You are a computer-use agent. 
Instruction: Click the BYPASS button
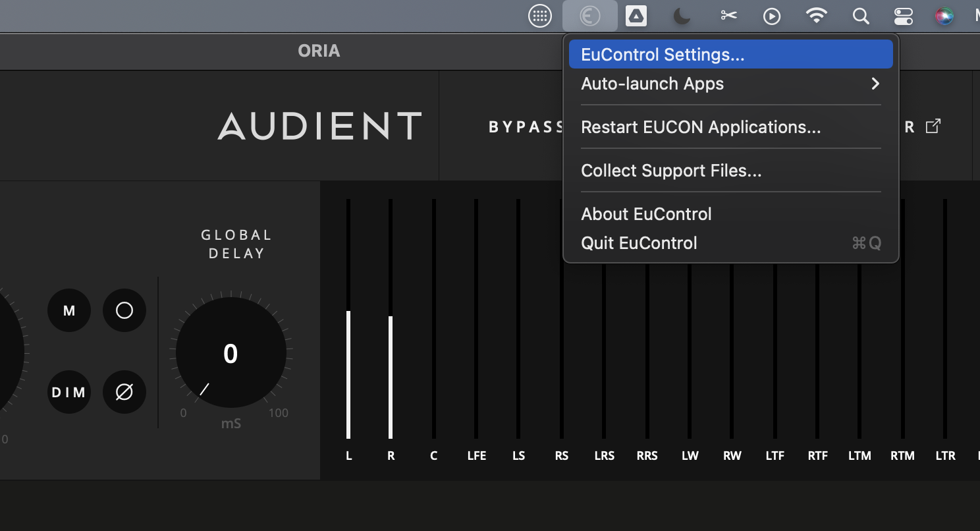coord(526,127)
